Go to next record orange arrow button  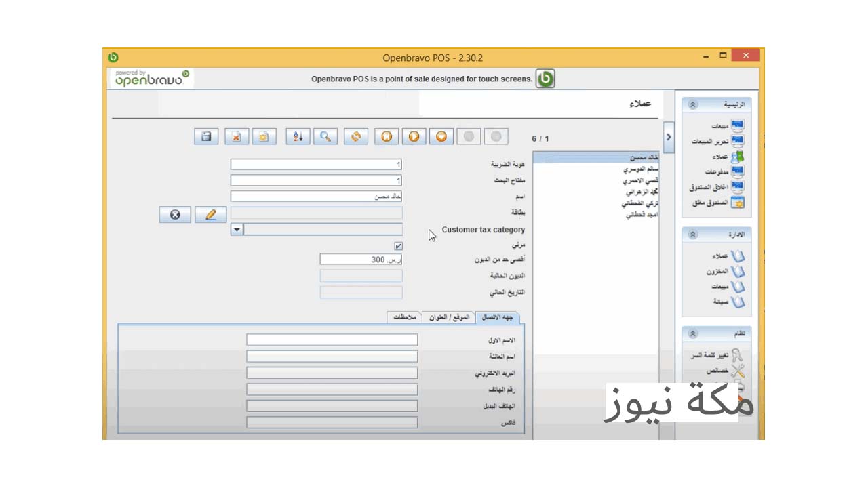point(414,136)
